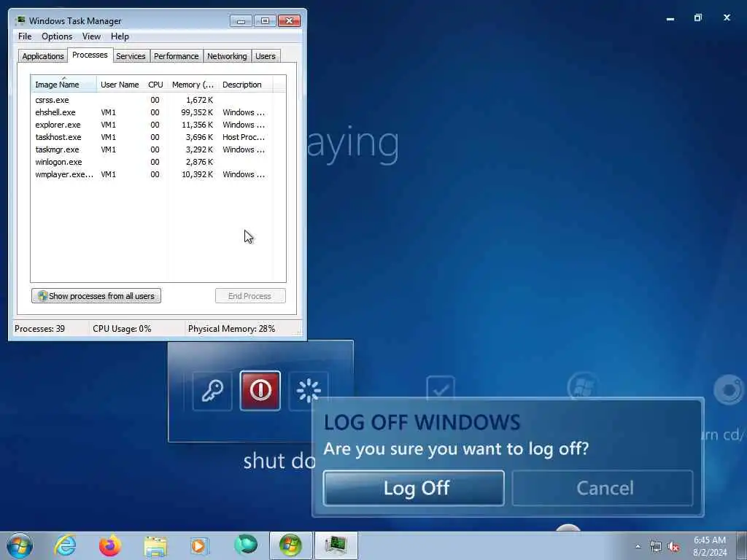The height and width of the screenshot is (560, 747).
Task: Switch to the Services tab
Action: click(131, 56)
